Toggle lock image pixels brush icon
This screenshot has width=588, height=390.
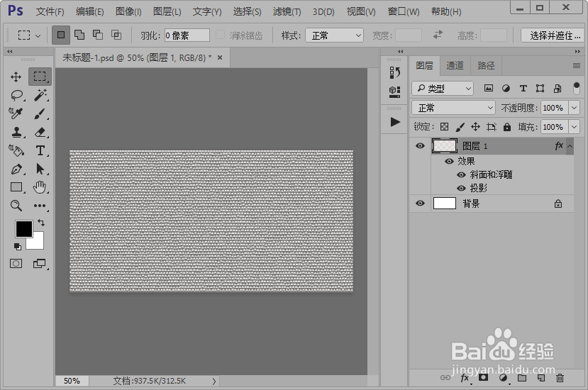click(x=460, y=127)
